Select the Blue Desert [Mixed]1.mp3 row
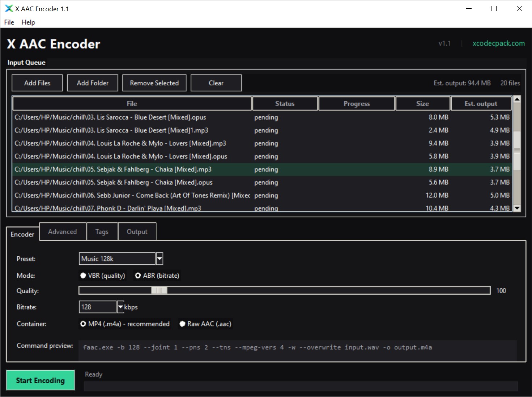The width and height of the screenshot is (532, 397). tap(263, 130)
